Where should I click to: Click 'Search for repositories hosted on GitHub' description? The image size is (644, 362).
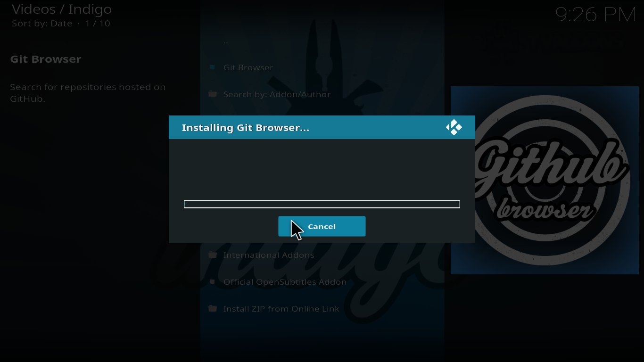[x=88, y=93]
